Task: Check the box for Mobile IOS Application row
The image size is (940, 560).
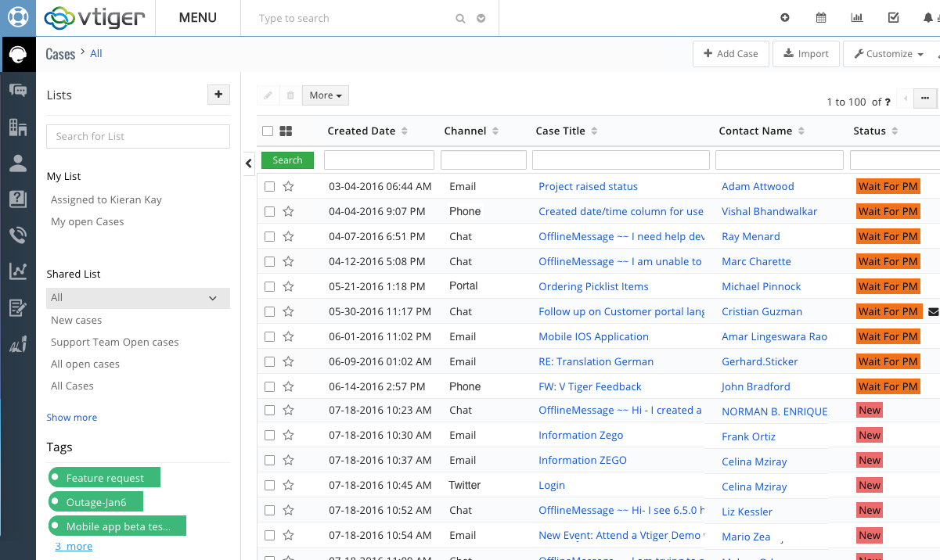Action: click(x=269, y=336)
